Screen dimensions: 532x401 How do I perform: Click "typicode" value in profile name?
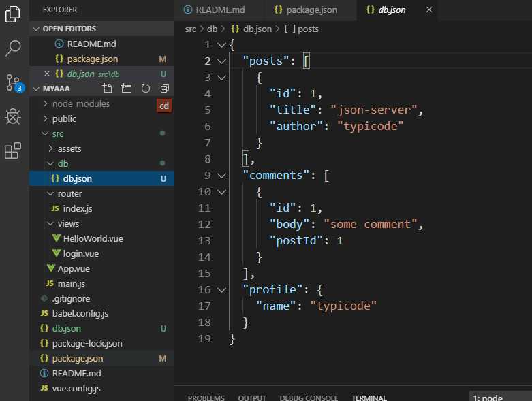[343, 306]
